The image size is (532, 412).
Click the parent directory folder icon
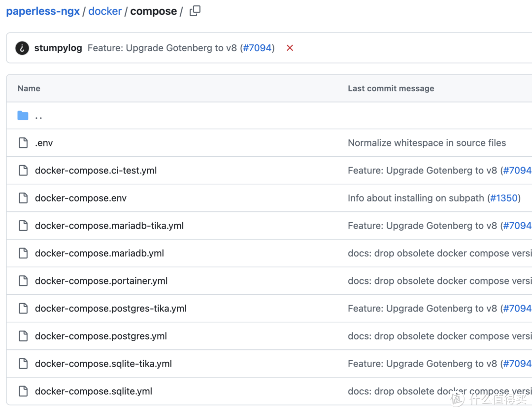pyautogui.click(x=23, y=116)
